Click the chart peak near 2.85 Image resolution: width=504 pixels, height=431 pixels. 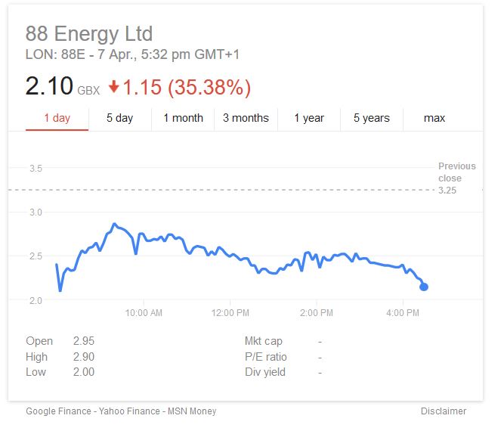(x=114, y=224)
